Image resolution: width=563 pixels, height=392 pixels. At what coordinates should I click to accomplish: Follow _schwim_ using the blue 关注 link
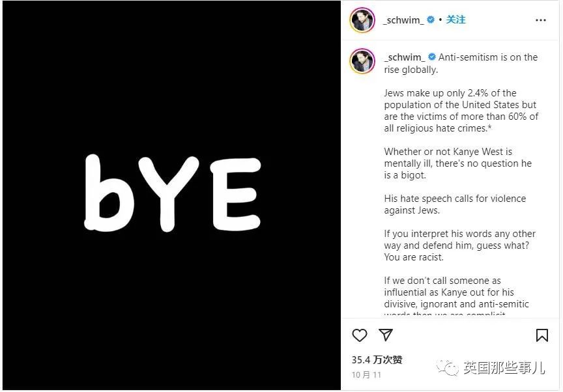pyautogui.click(x=455, y=20)
